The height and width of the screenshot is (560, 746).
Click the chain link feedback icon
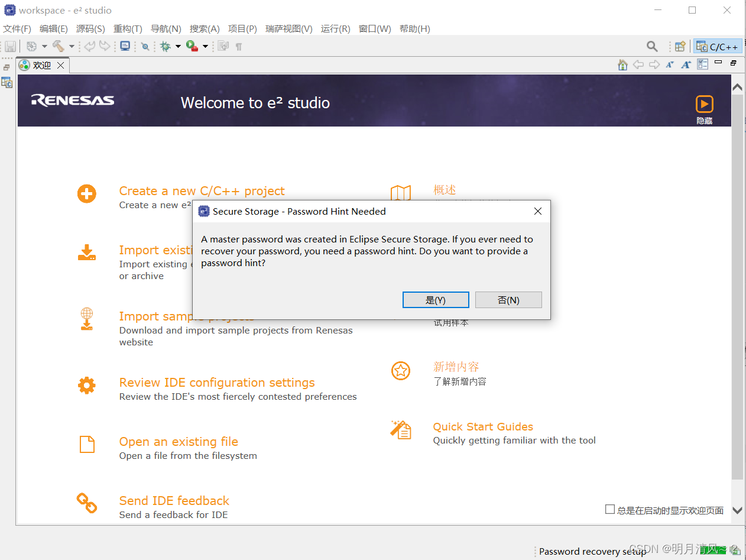[x=87, y=503]
